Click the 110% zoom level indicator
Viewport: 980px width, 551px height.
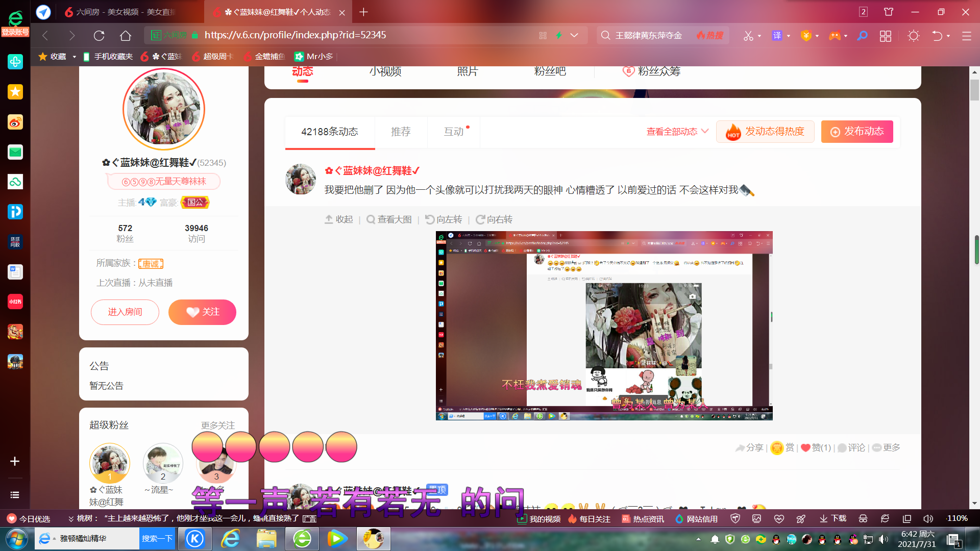pos(957,518)
